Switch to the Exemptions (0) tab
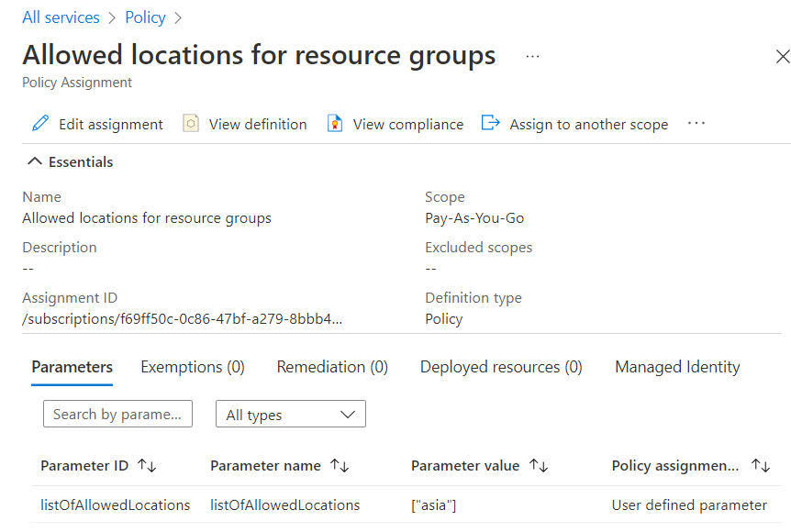 (x=193, y=367)
